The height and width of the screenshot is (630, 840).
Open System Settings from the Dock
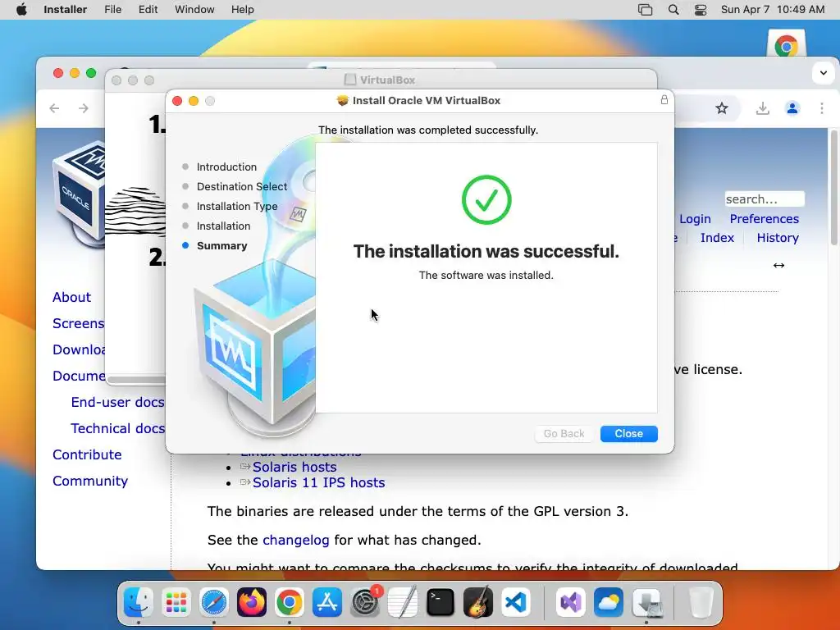pyautogui.click(x=365, y=602)
